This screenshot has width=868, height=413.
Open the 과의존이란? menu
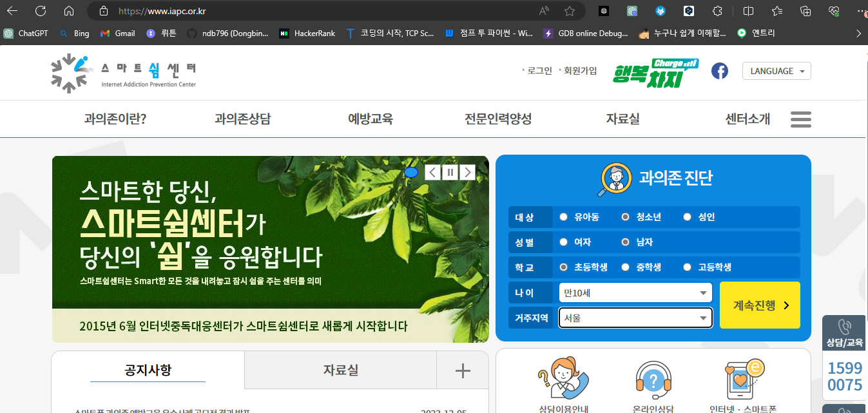click(x=115, y=119)
